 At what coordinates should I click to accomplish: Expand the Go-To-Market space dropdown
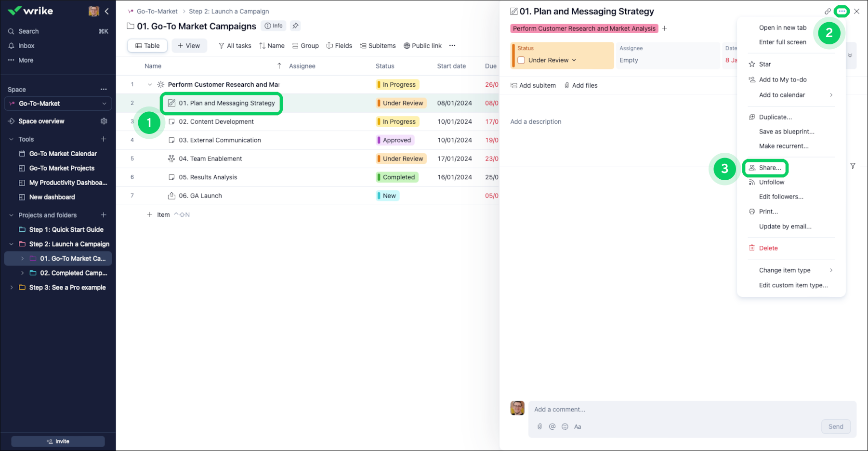tap(104, 104)
